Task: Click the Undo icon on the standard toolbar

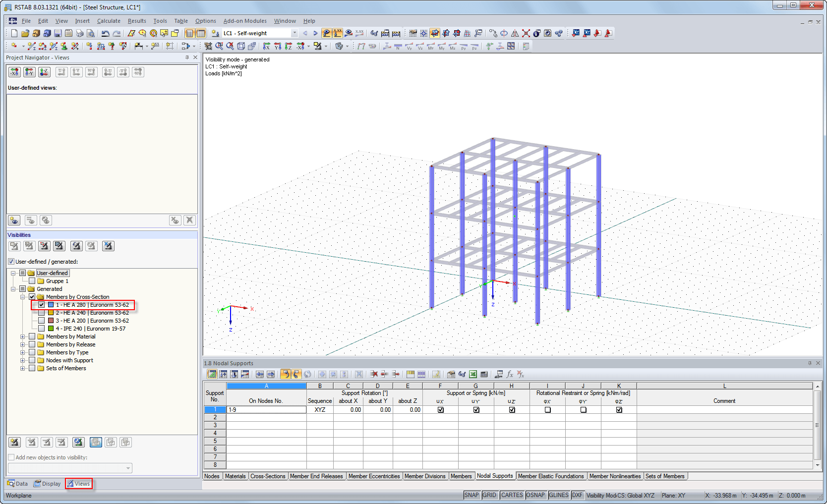Action: click(x=105, y=33)
